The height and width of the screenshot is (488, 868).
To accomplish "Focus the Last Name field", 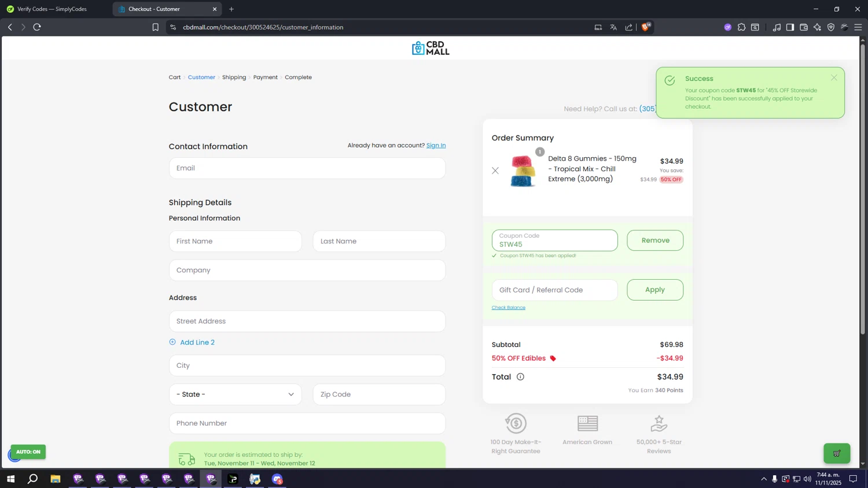I will pos(380,241).
